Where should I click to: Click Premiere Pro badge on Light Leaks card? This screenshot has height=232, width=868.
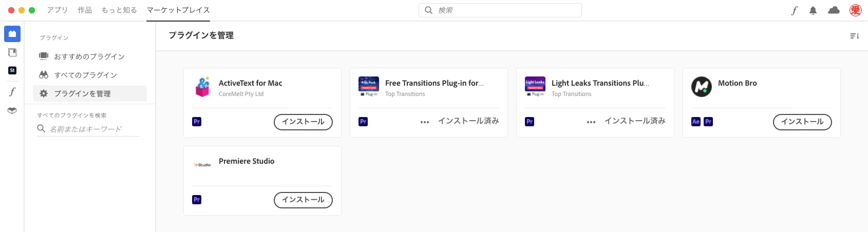click(530, 122)
